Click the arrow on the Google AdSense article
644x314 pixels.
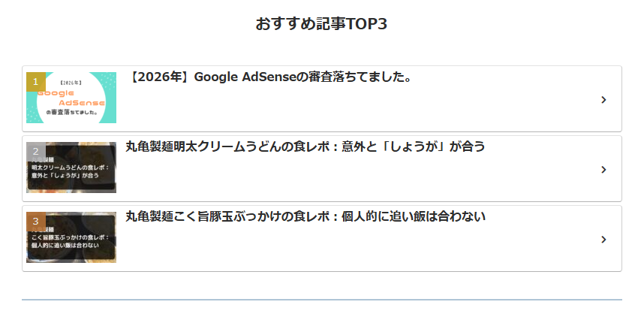point(603,99)
